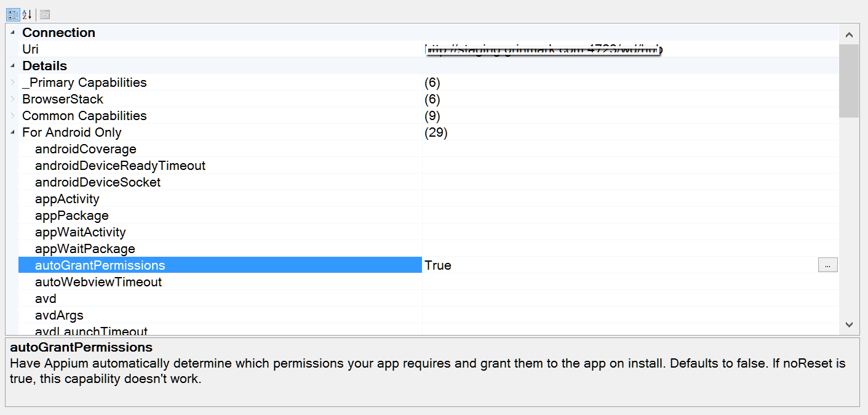868x415 pixels.
Task: Collapse the Details category
Action: (x=12, y=66)
